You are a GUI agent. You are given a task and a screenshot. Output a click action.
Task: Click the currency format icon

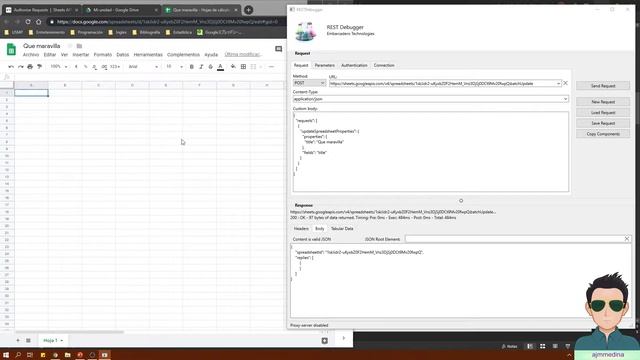pyautogui.click(x=76, y=67)
